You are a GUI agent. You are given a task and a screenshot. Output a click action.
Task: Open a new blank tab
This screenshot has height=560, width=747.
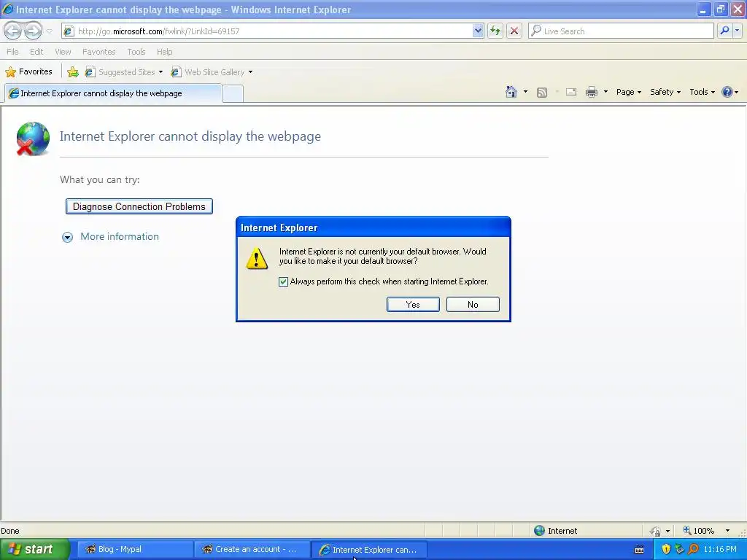(x=233, y=94)
